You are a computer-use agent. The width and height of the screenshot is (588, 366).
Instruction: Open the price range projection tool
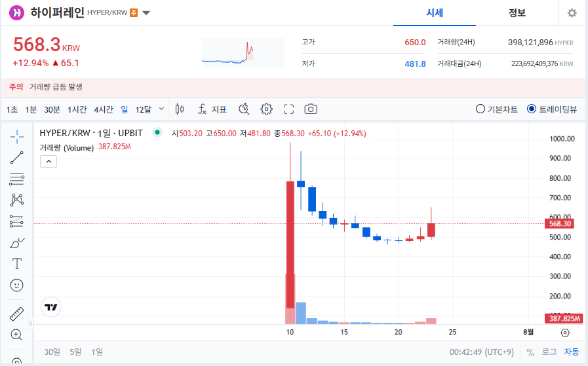17,221
